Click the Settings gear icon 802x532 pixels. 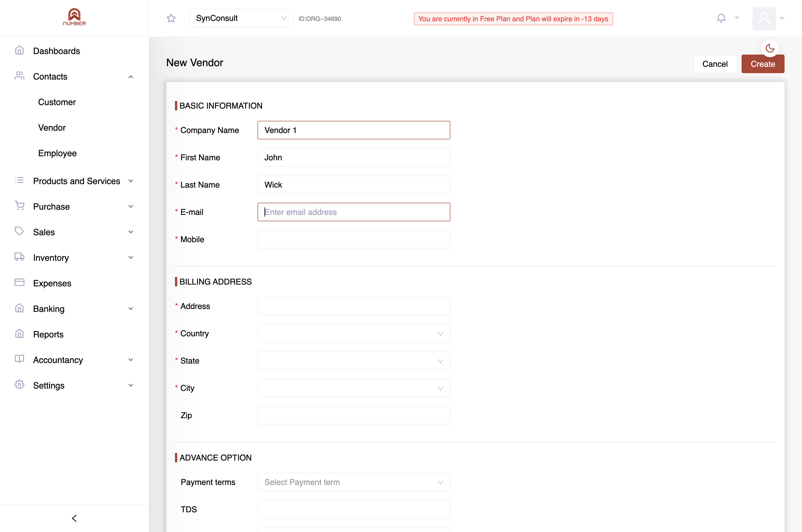(19, 385)
